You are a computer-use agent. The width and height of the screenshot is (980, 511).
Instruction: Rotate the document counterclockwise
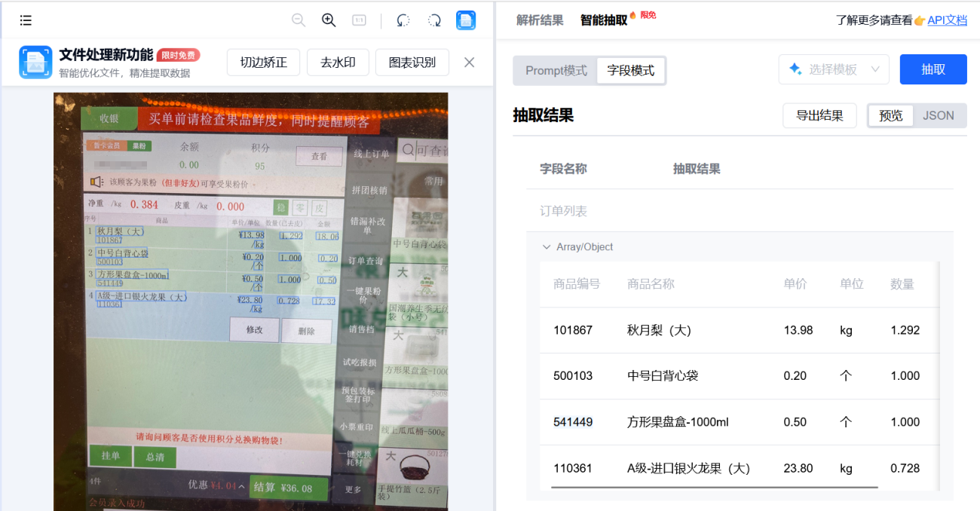click(403, 20)
